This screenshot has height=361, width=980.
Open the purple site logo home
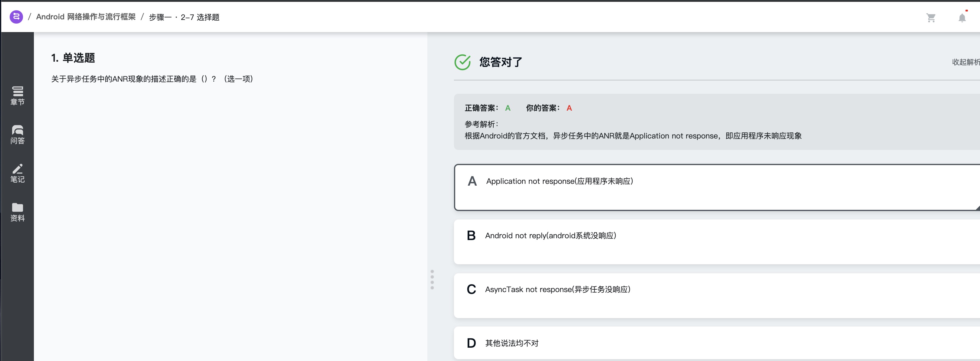16,17
